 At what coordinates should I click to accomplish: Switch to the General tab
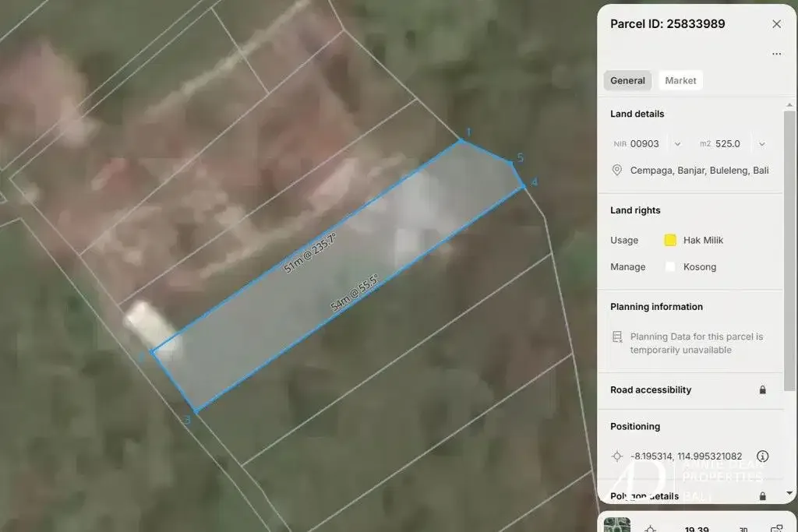click(x=627, y=80)
